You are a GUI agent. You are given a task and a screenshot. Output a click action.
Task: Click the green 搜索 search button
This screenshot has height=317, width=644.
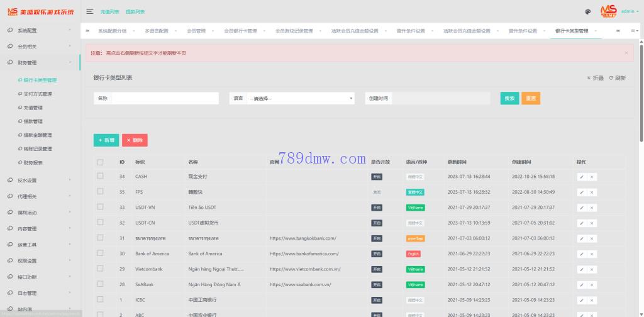tap(509, 98)
